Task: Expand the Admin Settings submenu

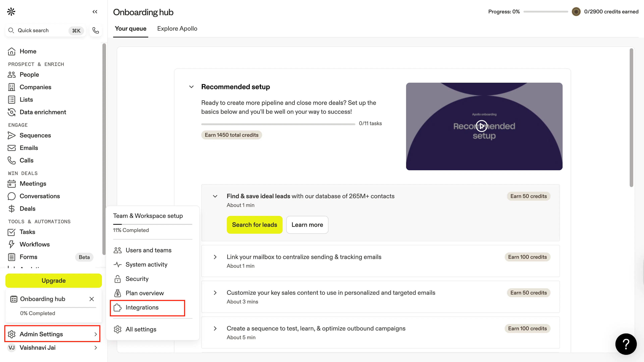Action: click(x=52, y=334)
